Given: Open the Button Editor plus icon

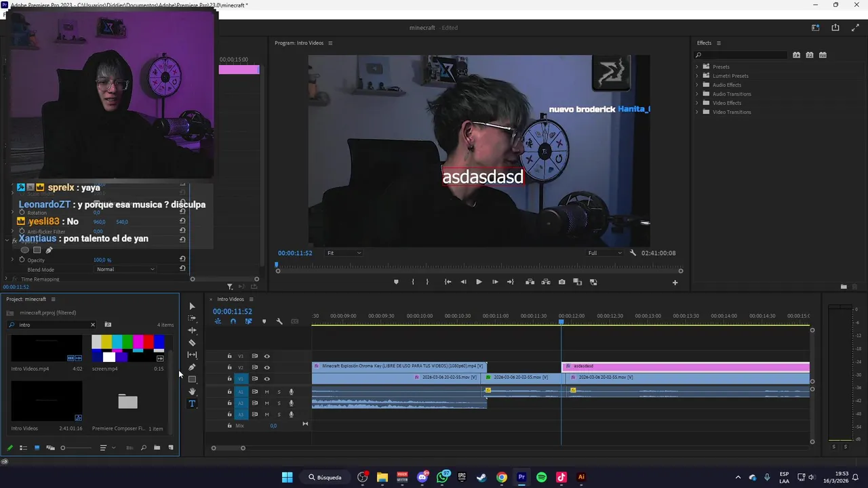Looking at the screenshot, I should click(x=675, y=282).
